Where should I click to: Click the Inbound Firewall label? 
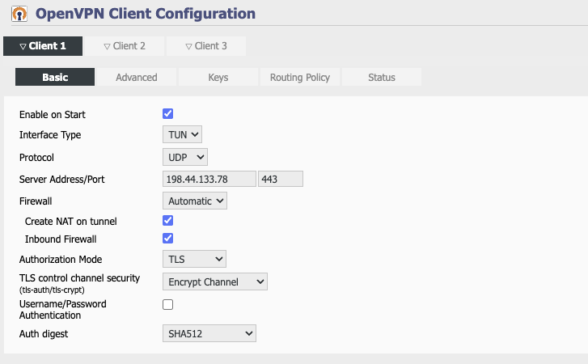61,239
